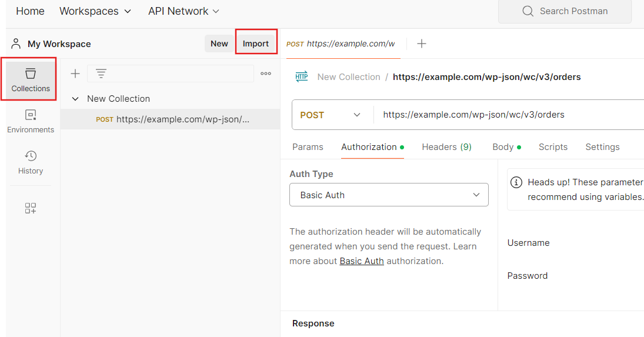Image resolution: width=644 pixels, height=337 pixels.
Task: Switch to the Authorization tab
Action: point(372,147)
